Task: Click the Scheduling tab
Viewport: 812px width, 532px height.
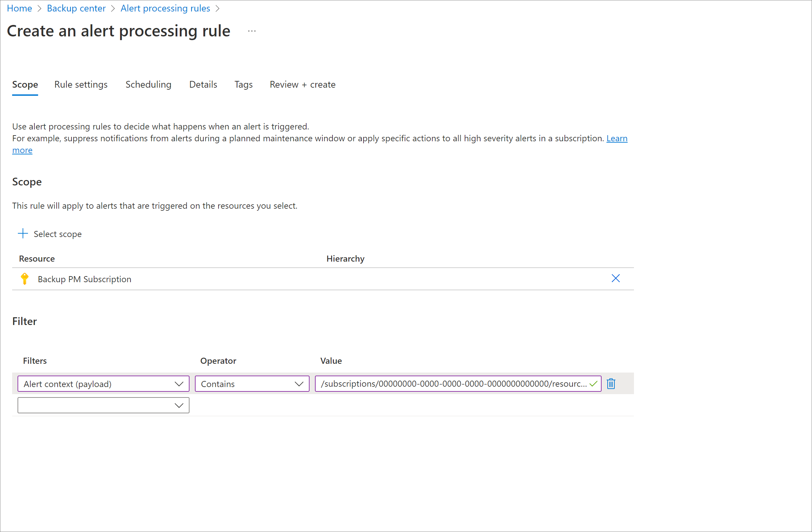Action: [147, 84]
